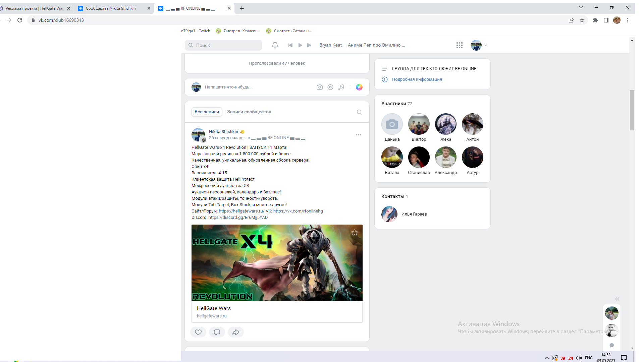Open Смотреть Хеллсин bookmark
644x362 pixels.
238,31
